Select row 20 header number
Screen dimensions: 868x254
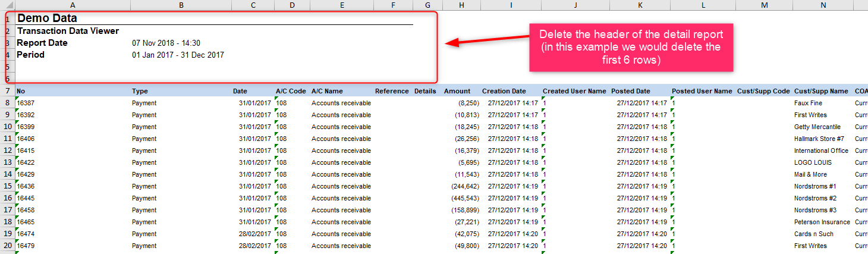click(7, 246)
